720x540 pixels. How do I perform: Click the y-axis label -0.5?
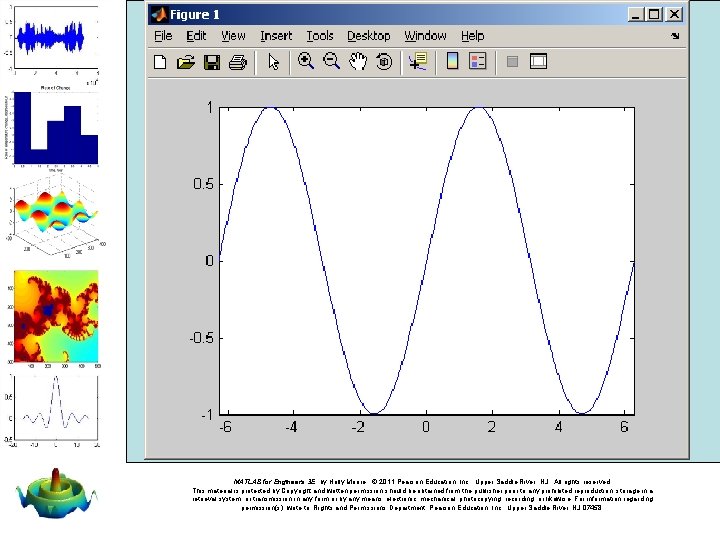tap(202, 338)
